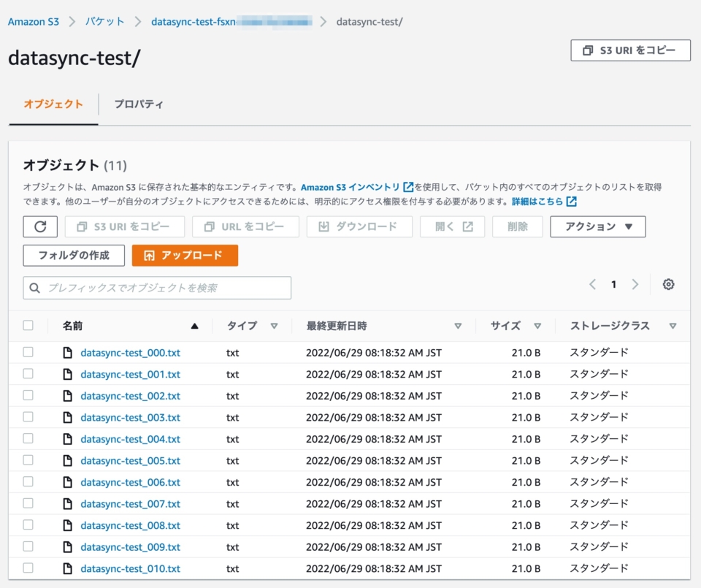This screenshot has width=701, height=588.
Task: Check the checkbox for datasync-test_010.txt
Action: pyautogui.click(x=28, y=568)
